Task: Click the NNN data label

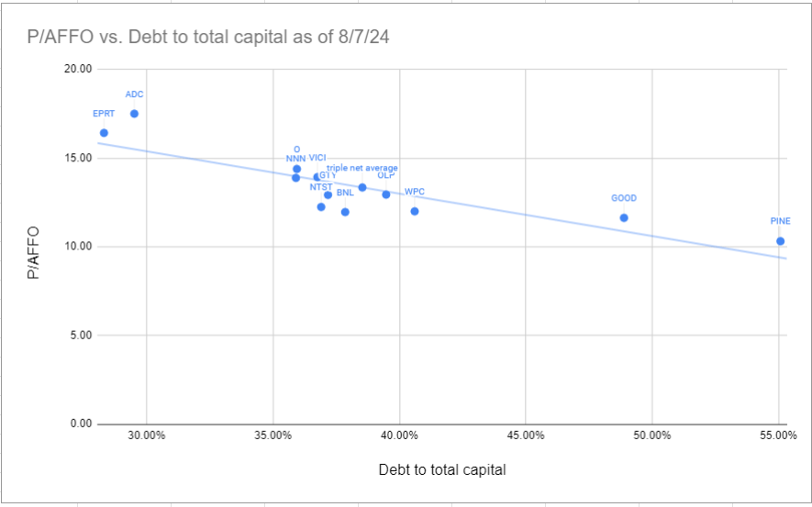Action: click(x=295, y=158)
